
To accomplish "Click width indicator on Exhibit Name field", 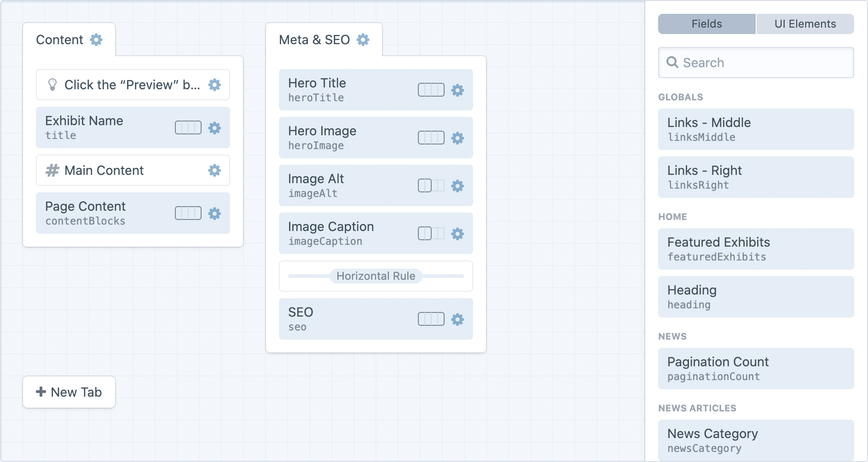I will click(188, 127).
